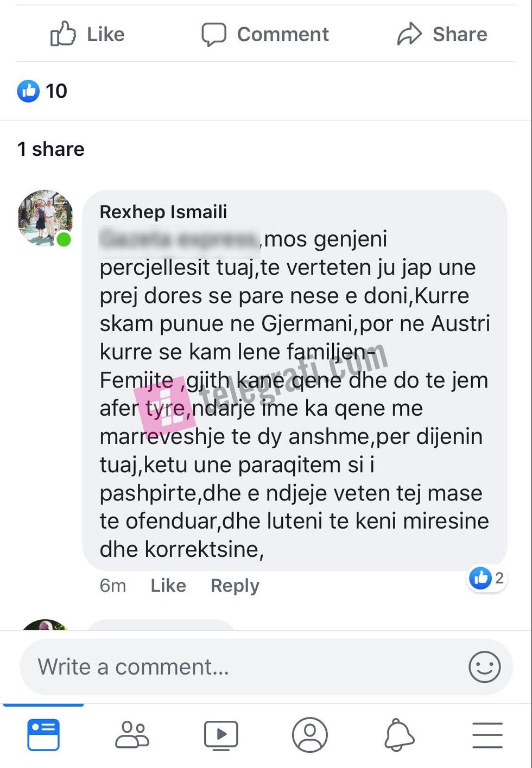
Task: Open your Profile icon
Action: point(310,735)
